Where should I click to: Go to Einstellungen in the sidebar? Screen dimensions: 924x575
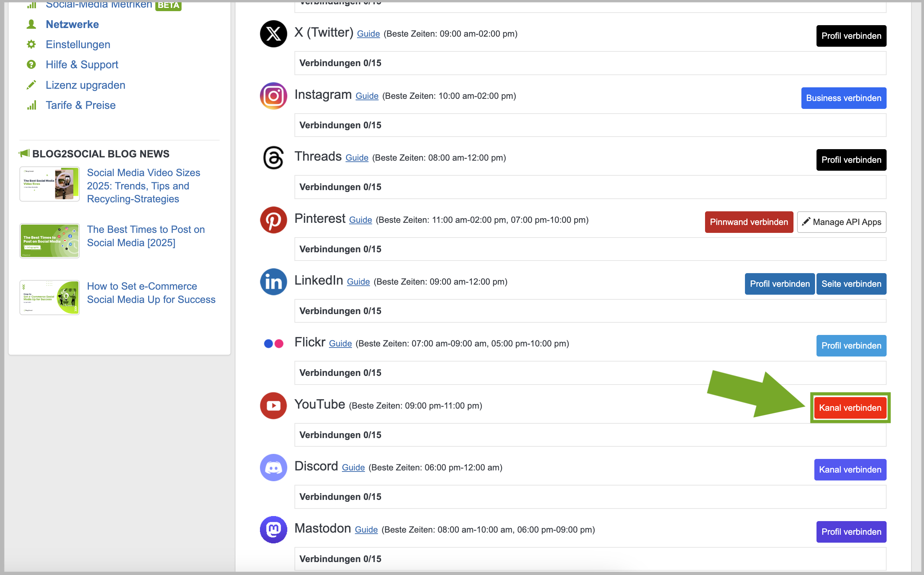tap(78, 45)
